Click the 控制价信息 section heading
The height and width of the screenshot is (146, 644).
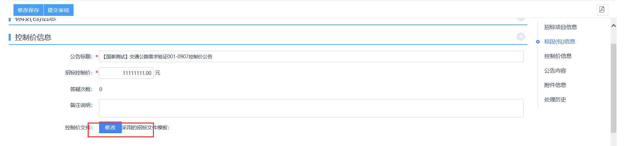click(x=33, y=37)
